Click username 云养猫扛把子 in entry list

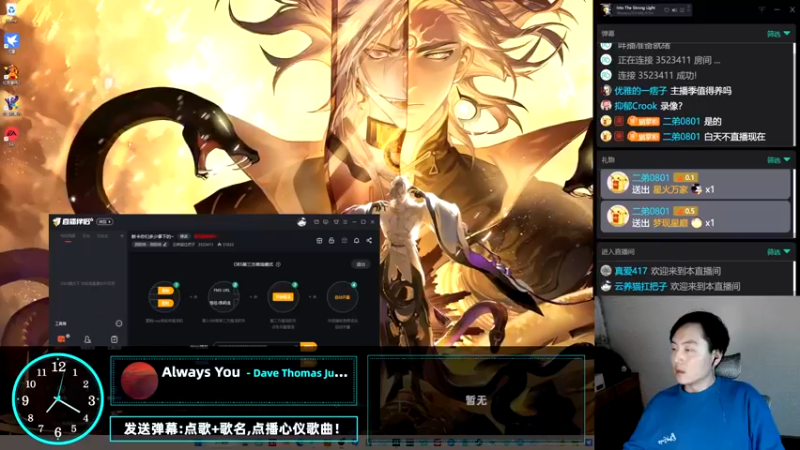tap(640, 286)
